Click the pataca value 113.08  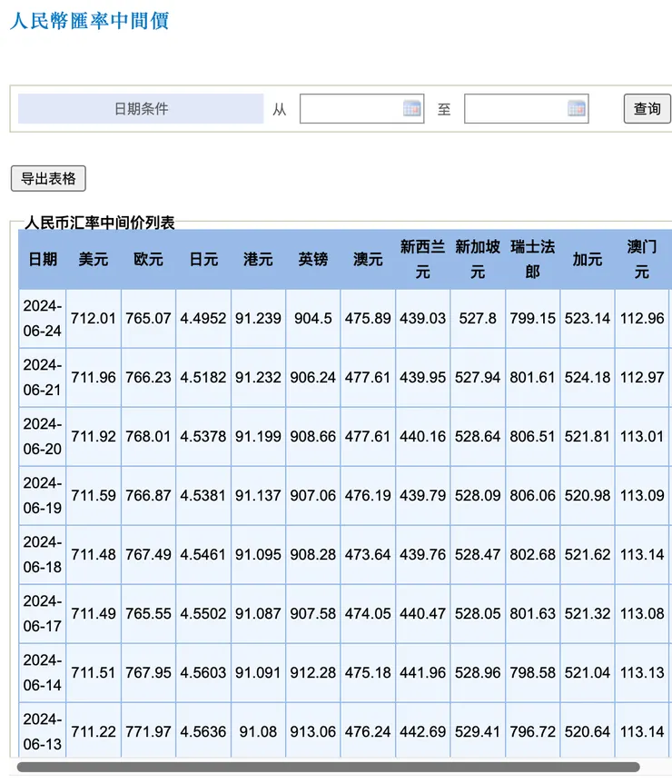point(642,613)
